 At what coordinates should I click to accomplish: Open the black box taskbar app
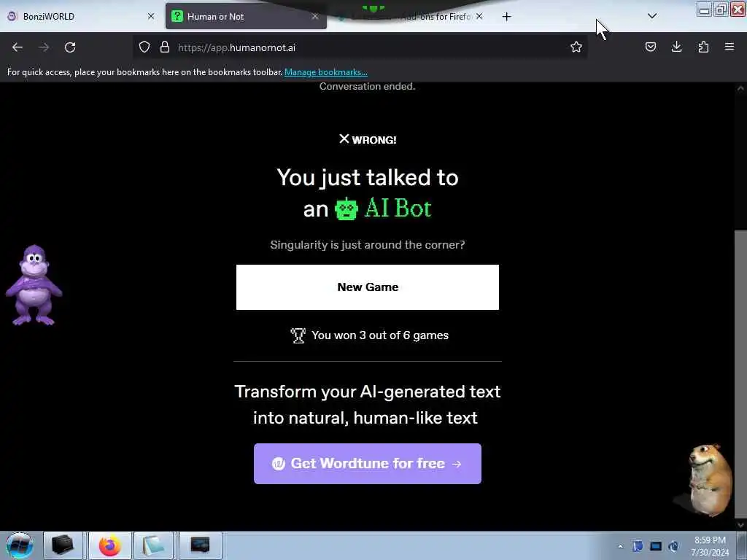coord(63,545)
